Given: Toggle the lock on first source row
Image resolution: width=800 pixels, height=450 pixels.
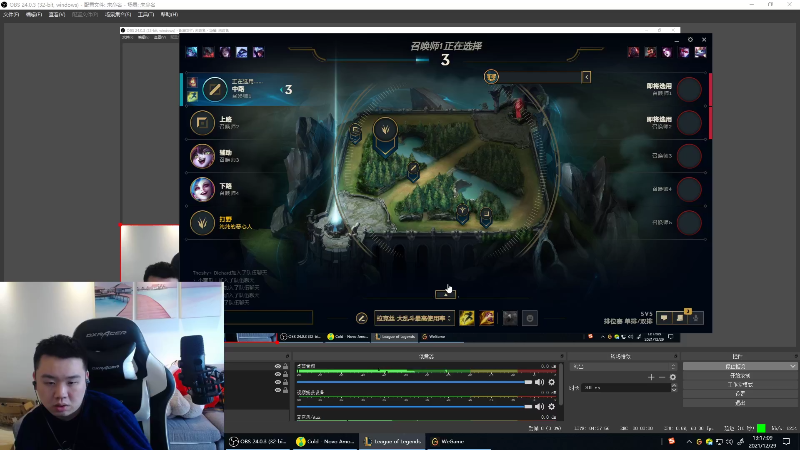Looking at the screenshot, I should point(286,366).
